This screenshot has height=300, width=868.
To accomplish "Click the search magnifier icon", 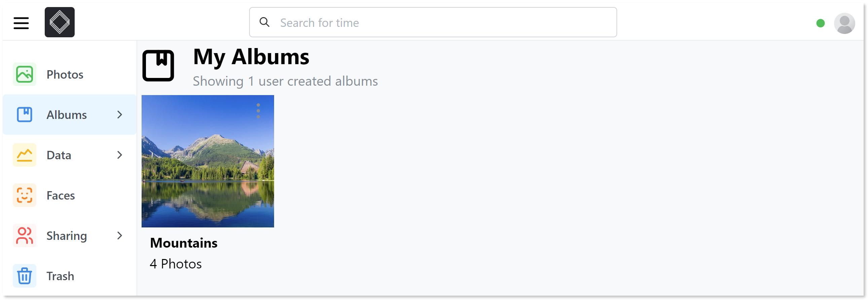I will pos(265,22).
